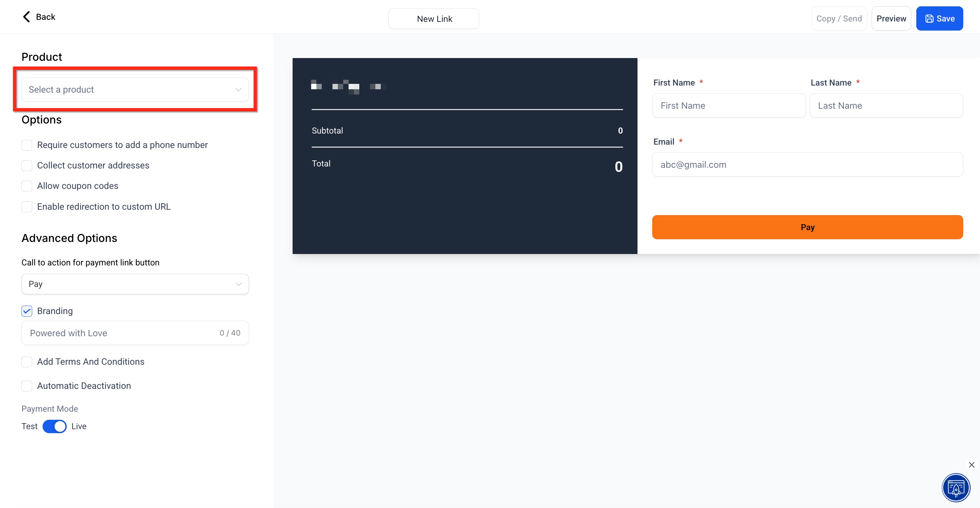This screenshot has height=508, width=980.
Task: Toggle the Test/Live payment mode switch
Action: [x=54, y=426]
